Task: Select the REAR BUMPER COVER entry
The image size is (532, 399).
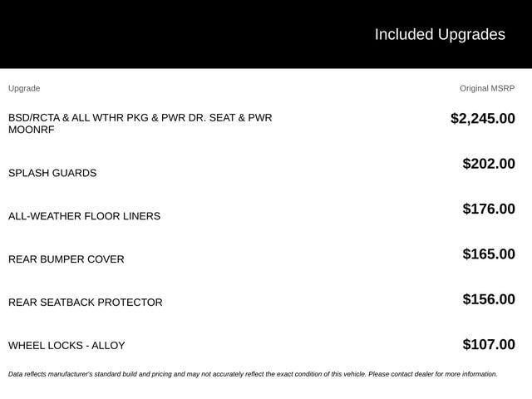Action: (x=66, y=259)
